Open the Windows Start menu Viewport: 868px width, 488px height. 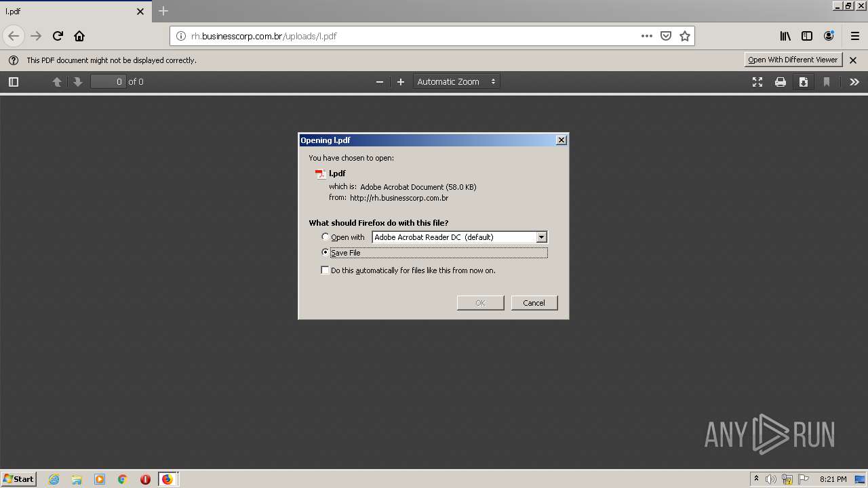point(19,479)
